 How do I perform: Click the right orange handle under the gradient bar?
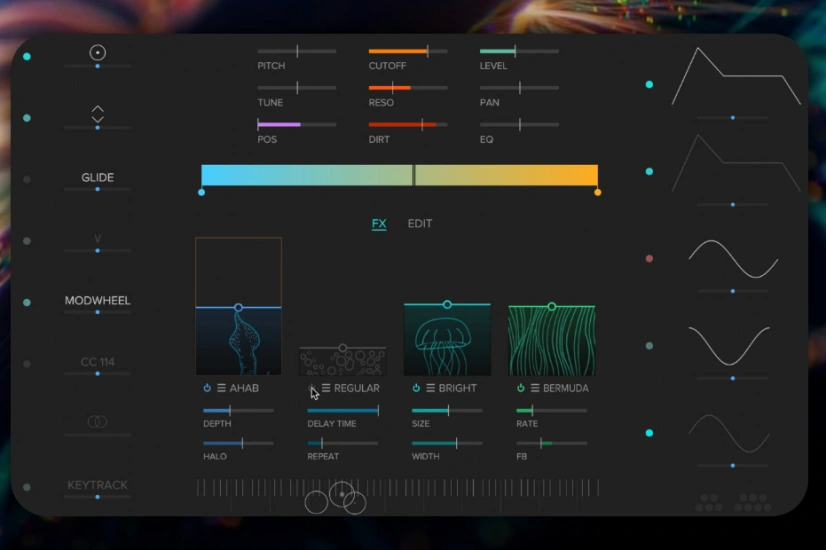click(x=597, y=192)
